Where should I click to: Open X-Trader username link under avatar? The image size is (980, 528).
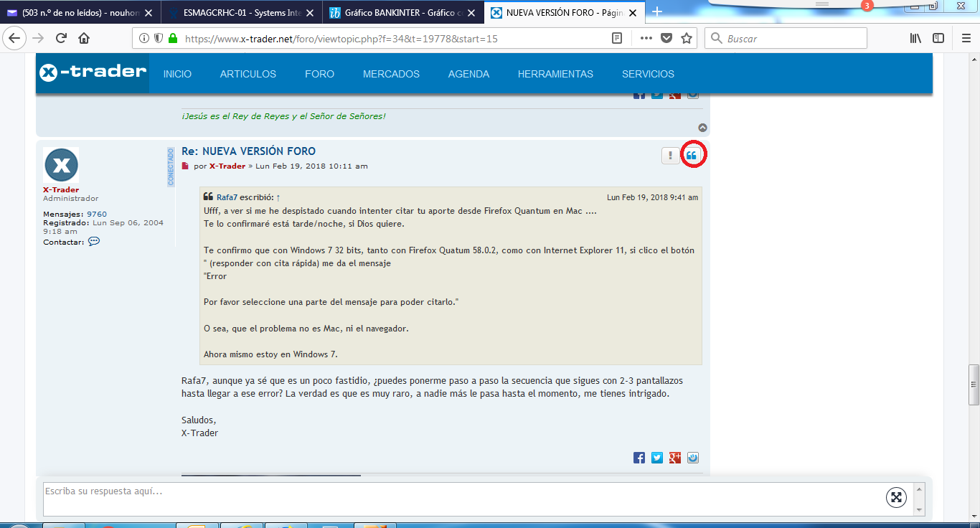tap(61, 190)
